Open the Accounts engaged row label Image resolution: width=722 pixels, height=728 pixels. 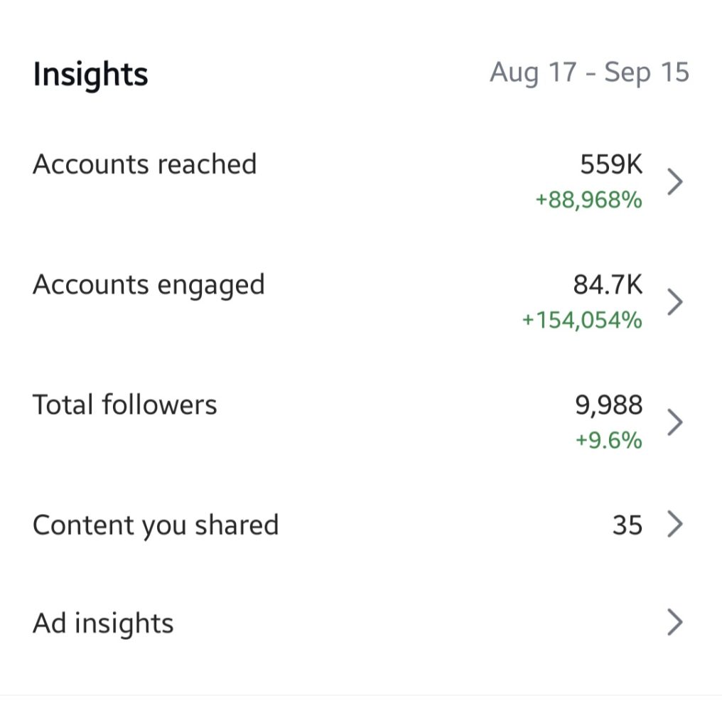coord(149,285)
